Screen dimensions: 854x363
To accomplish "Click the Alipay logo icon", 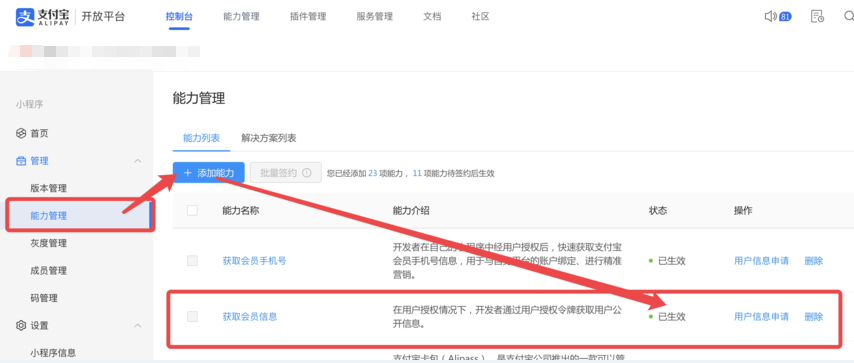I will (x=25, y=17).
